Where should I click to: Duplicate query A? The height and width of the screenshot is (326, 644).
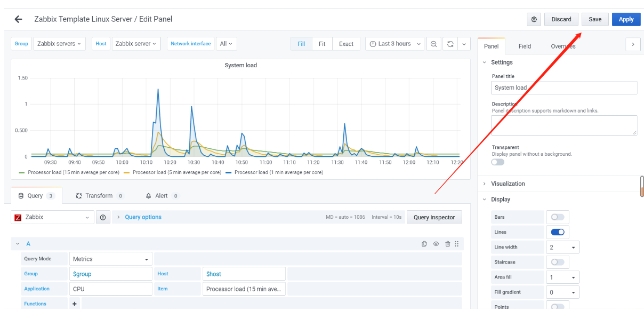click(x=424, y=244)
